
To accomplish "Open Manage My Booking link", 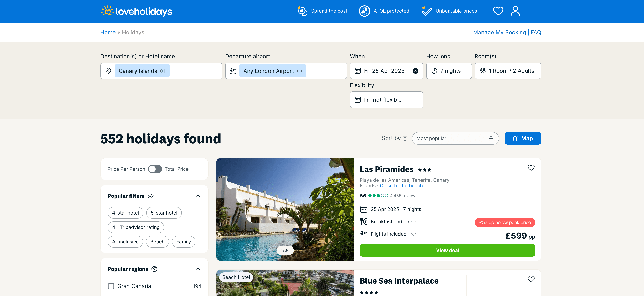I will click(499, 33).
